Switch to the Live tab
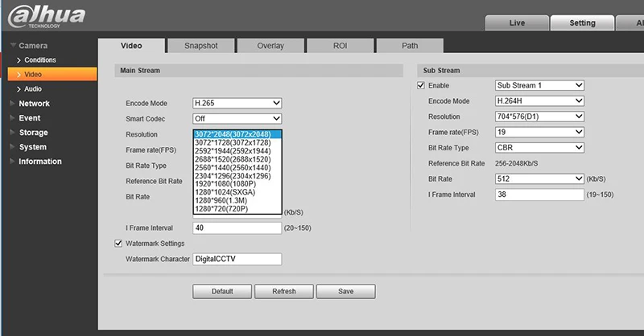This screenshot has width=644, height=336. point(517,23)
